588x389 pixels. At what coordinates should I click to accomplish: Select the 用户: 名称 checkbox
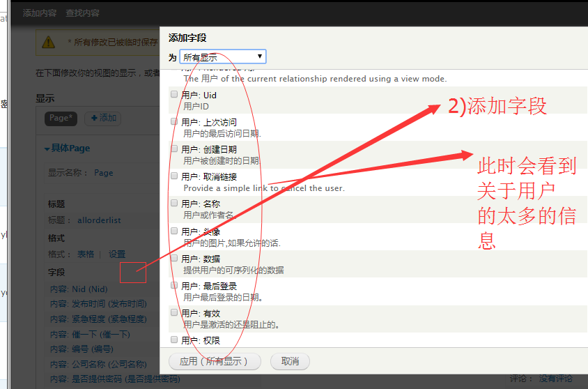[174, 204]
